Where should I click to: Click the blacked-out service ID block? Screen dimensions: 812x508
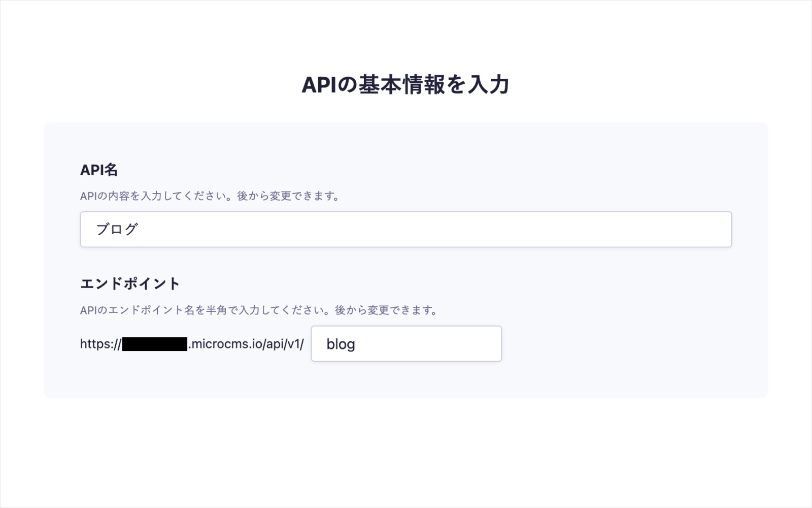pyautogui.click(x=155, y=344)
